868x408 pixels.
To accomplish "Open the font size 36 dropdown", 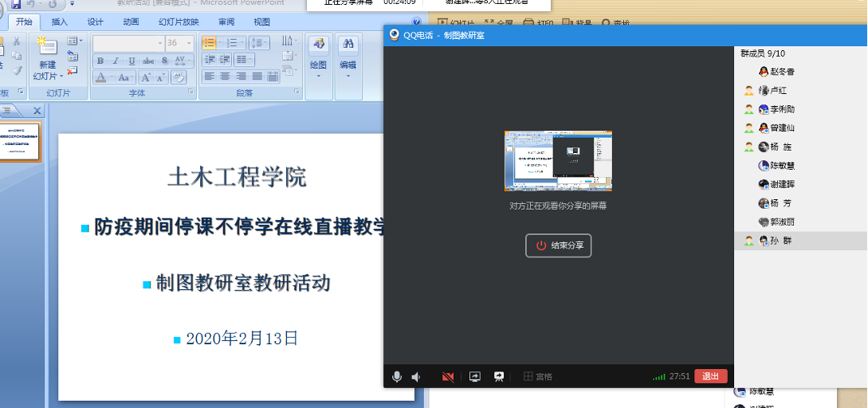I will (190, 43).
